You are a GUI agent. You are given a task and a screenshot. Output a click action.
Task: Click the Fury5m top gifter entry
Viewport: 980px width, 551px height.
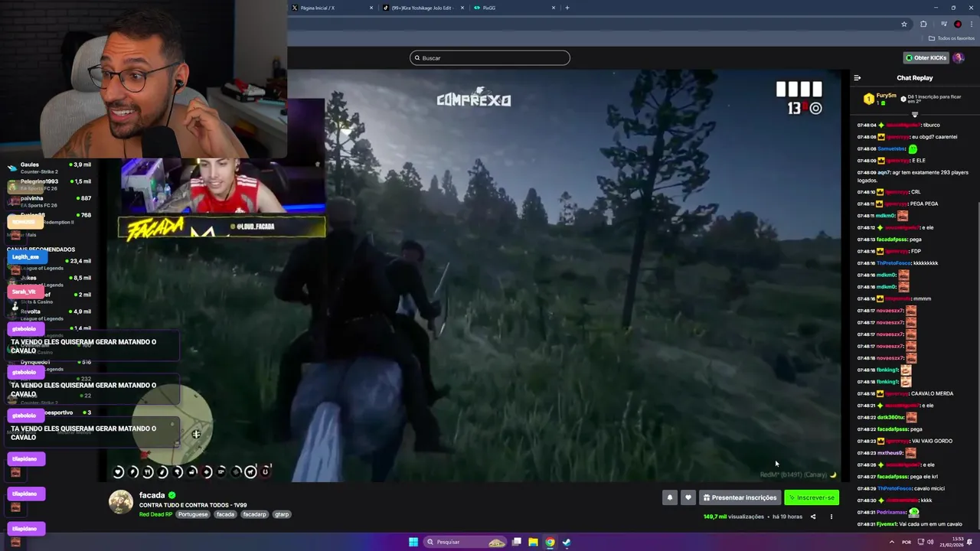pyautogui.click(x=880, y=99)
